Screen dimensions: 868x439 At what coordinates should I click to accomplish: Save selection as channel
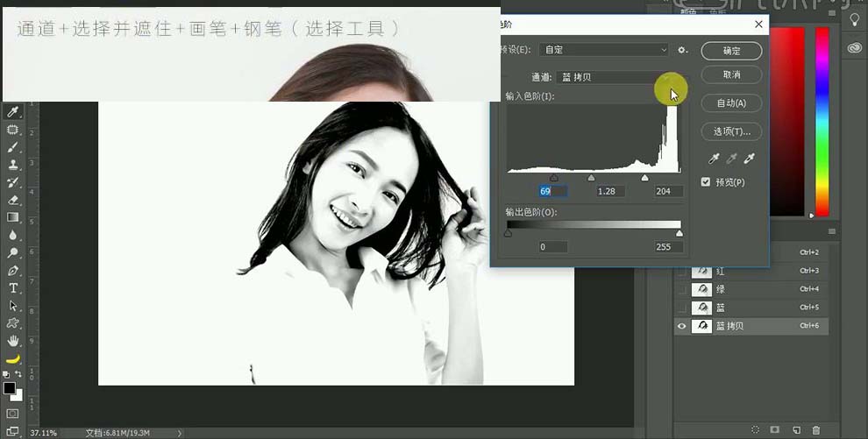(775, 429)
